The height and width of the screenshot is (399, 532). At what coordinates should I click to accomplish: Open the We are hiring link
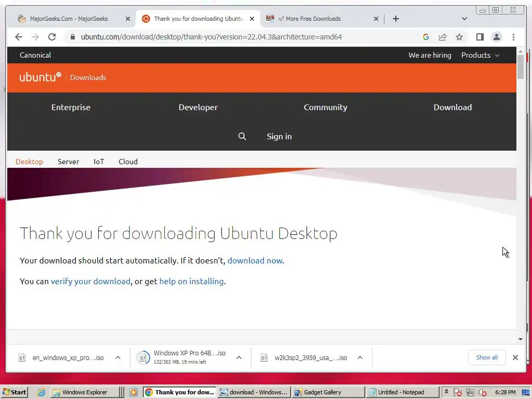(x=430, y=55)
